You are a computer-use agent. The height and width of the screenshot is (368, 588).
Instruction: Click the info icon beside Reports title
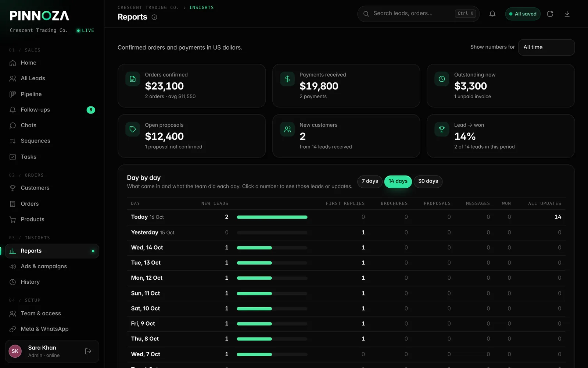(x=154, y=17)
